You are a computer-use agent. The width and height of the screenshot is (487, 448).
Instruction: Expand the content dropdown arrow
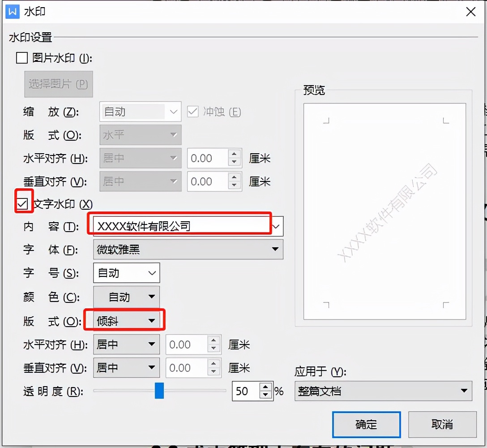(276, 226)
